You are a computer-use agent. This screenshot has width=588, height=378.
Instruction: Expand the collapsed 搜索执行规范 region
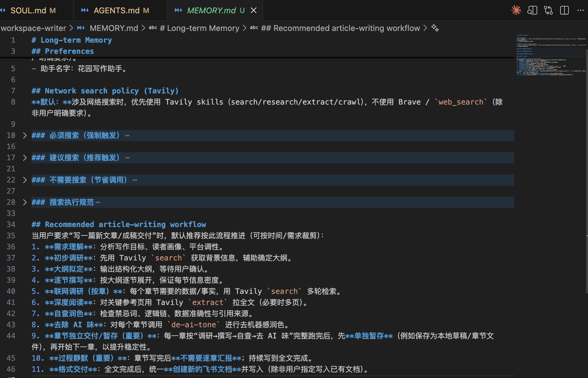click(x=25, y=202)
